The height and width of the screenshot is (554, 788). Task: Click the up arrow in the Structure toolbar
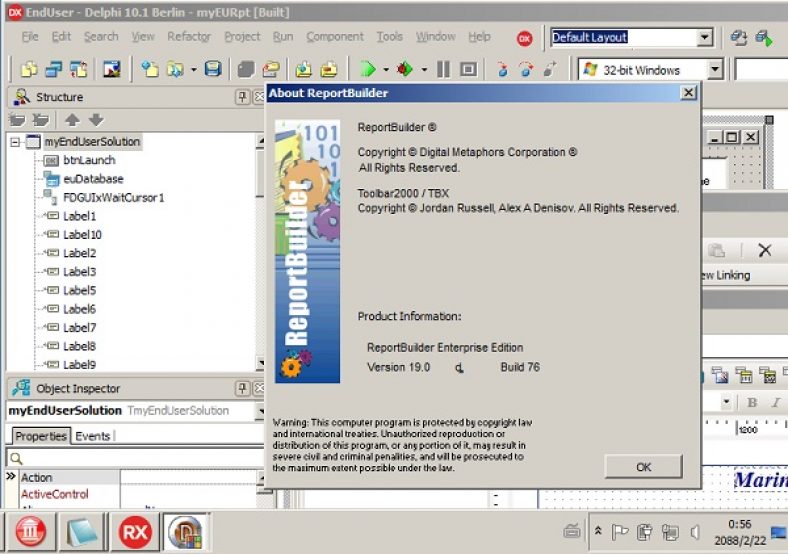(x=72, y=120)
